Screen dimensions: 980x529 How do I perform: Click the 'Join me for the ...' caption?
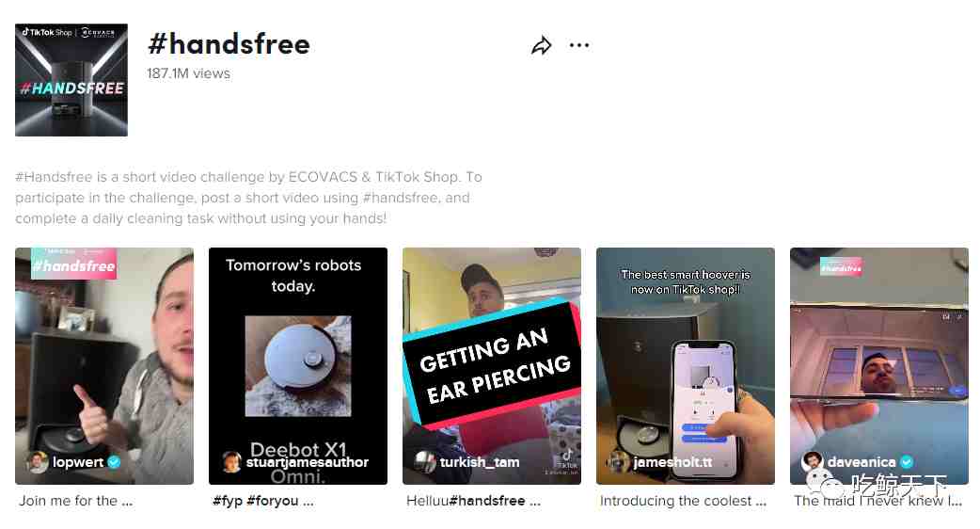click(x=75, y=501)
